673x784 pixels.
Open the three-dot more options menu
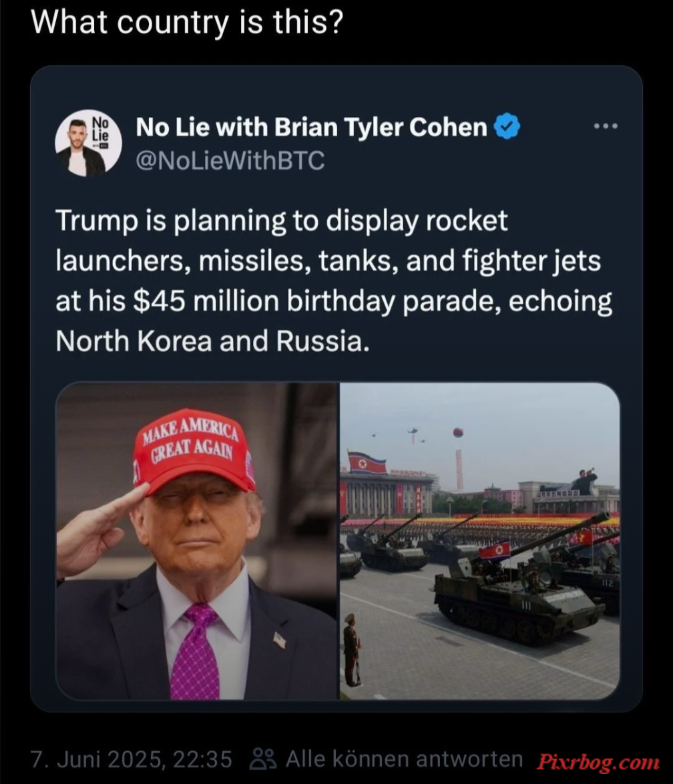click(606, 126)
